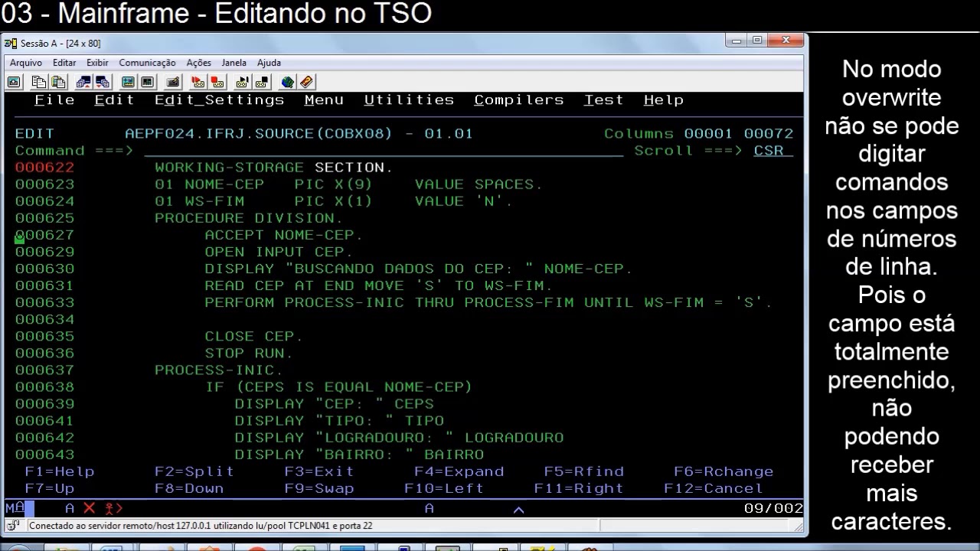Click the Paste clipboard toolbar icon
The image size is (980, 551).
(x=58, y=82)
